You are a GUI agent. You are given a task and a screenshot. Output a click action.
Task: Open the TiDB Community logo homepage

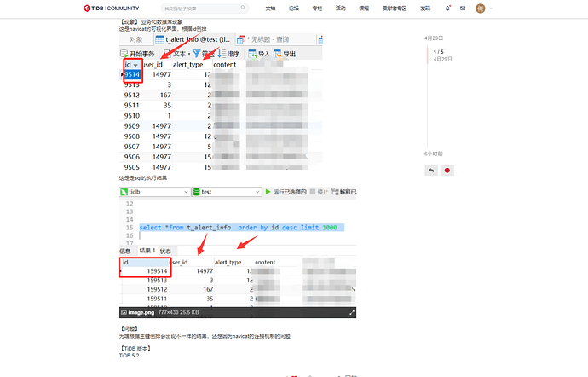coord(112,8)
